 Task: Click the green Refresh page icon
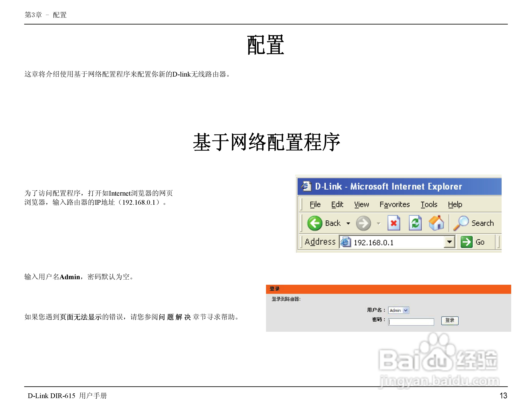415,223
